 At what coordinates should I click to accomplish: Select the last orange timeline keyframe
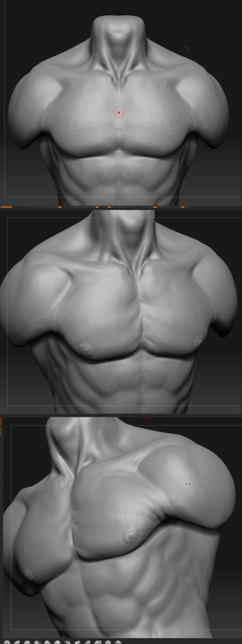click(183, 207)
